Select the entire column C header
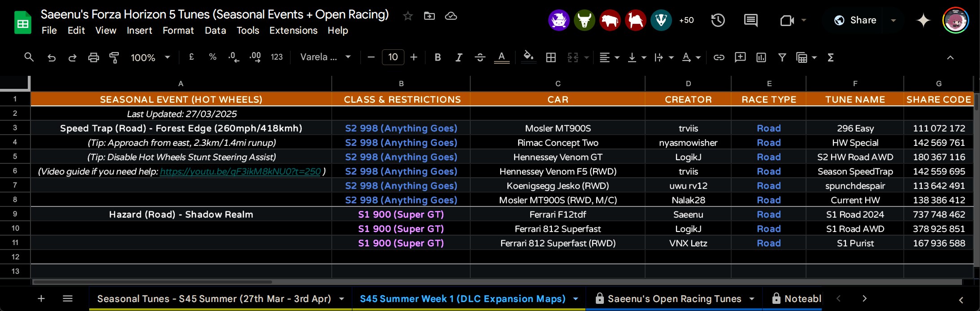The image size is (980, 311). (558, 83)
